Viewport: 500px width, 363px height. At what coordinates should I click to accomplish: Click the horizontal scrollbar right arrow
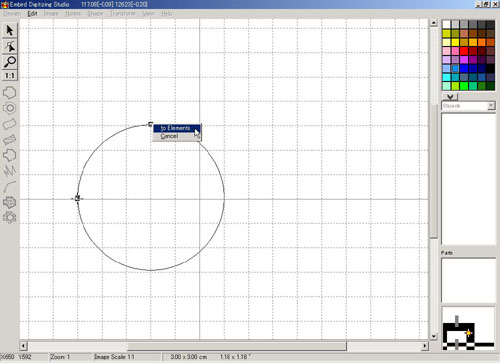[425, 346]
